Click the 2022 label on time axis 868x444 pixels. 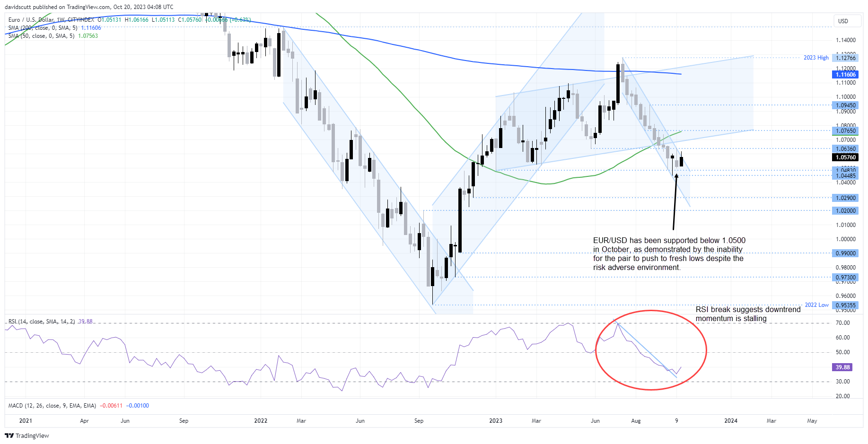tap(261, 421)
